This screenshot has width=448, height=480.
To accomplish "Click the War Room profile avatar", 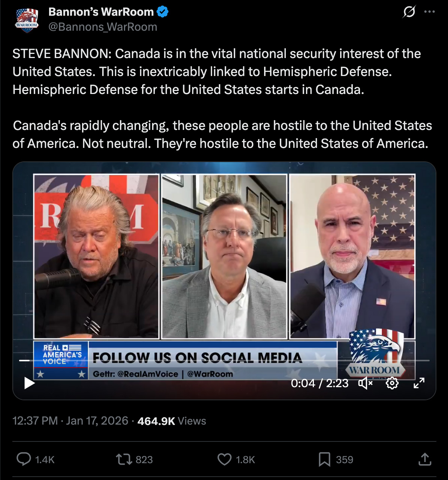I will pos(27,20).
